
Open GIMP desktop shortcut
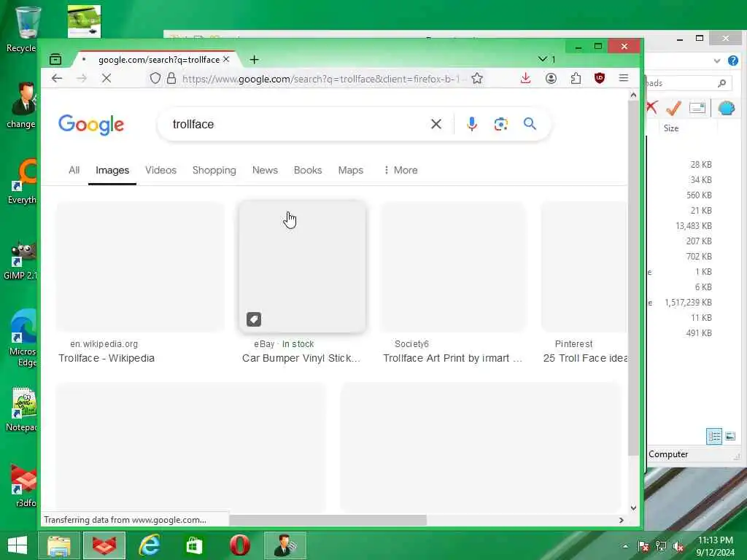tap(20, 261)
